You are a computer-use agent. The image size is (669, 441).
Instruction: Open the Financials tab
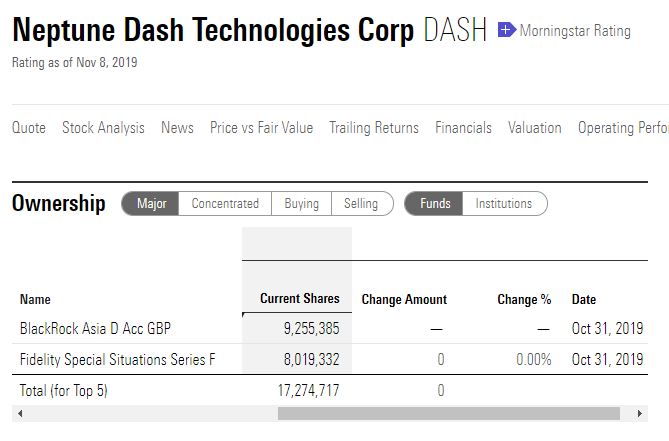pyautogui.click(x=463, y=128)
